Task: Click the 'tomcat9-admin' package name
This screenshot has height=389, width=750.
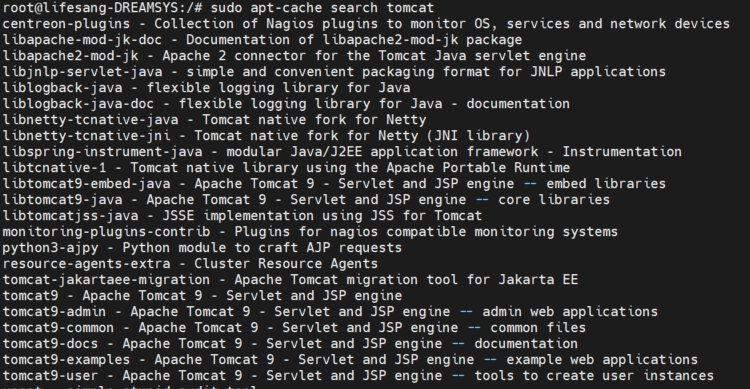Action: coord(54,312)
